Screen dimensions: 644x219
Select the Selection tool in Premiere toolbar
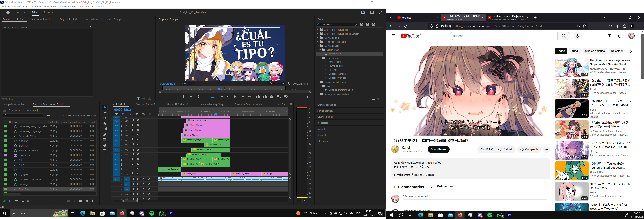105,107
